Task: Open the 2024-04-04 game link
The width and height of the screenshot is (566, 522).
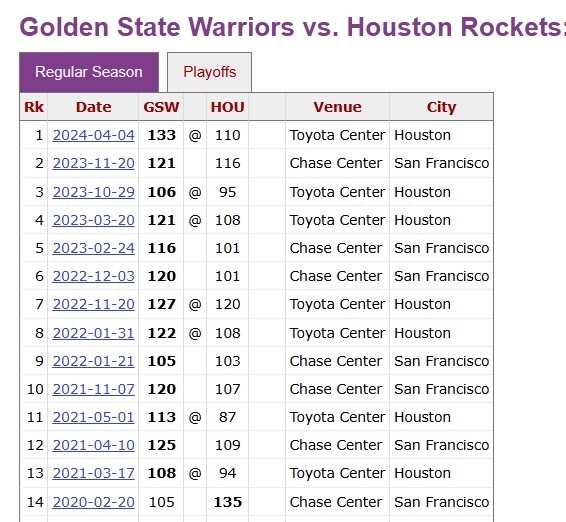Action: 93,135
